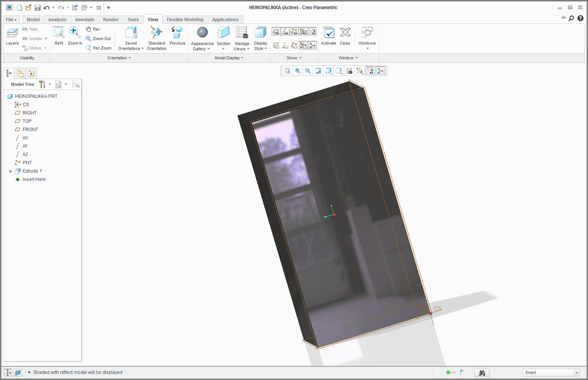Toggle axis display in Show group
Image resolution: width=588 pixels, height=380 pixels.
(285, 32)
